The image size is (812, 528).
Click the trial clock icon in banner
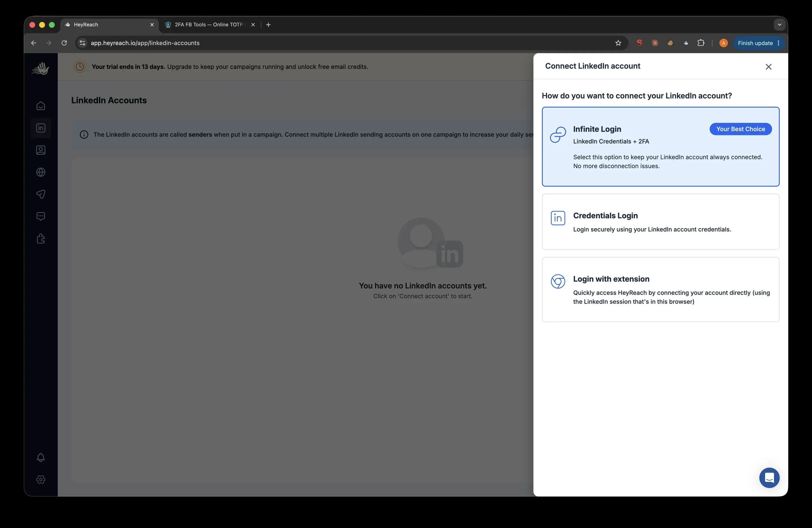click(80, 67)
